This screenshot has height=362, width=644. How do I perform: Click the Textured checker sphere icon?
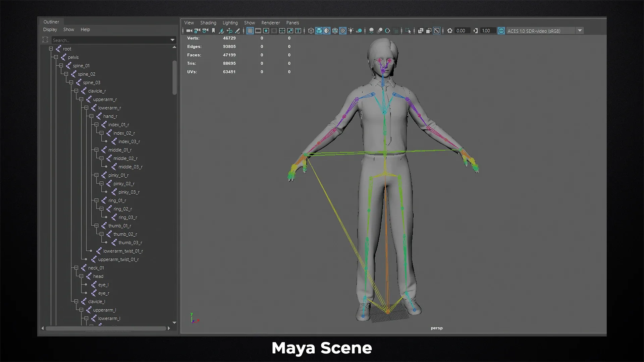tap(343, 31)
